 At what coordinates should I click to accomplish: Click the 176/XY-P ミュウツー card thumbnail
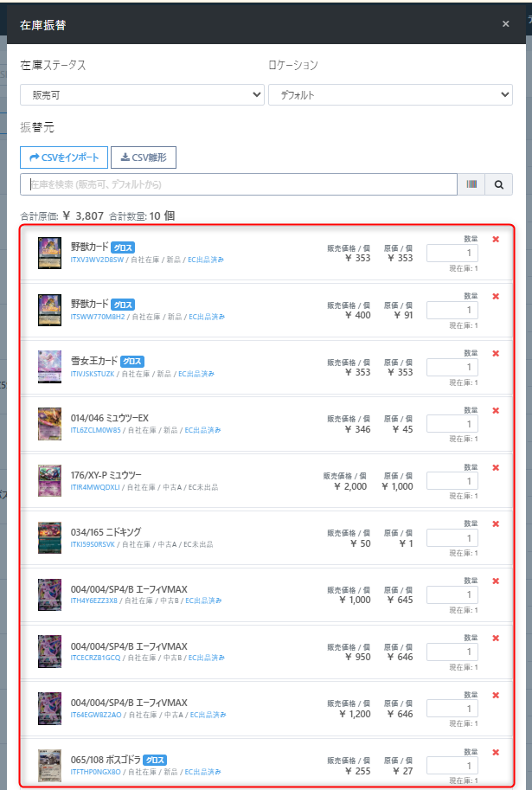point(50,480)
